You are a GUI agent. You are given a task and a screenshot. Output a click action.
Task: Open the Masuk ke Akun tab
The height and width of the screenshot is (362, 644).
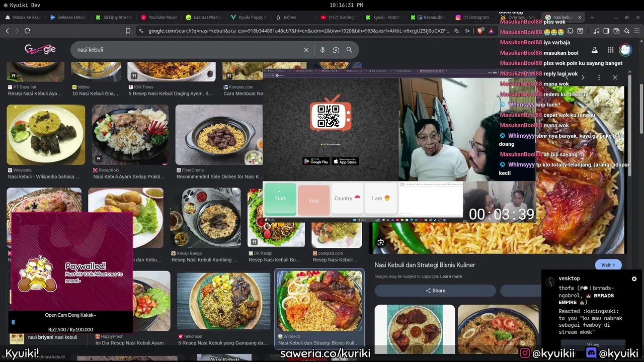[23, 17]
